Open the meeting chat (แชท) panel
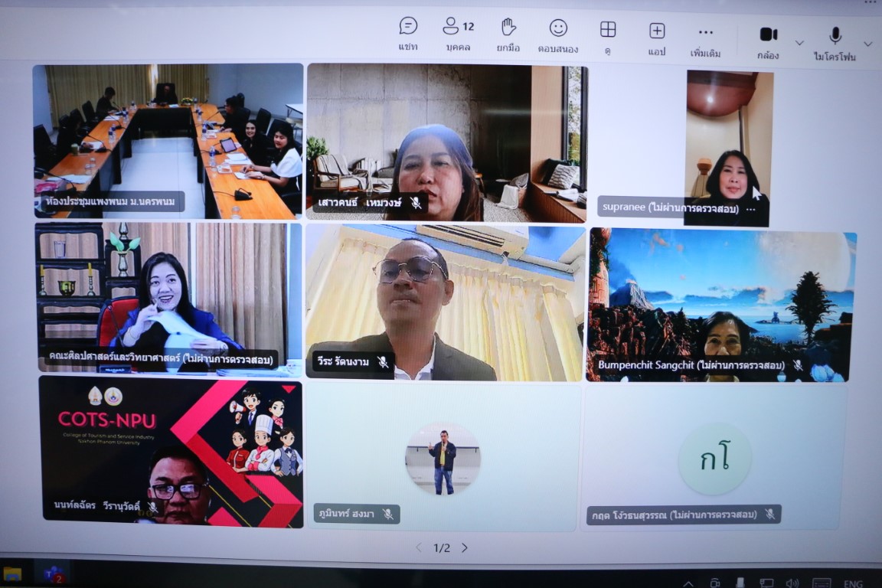 coord(408,34)
